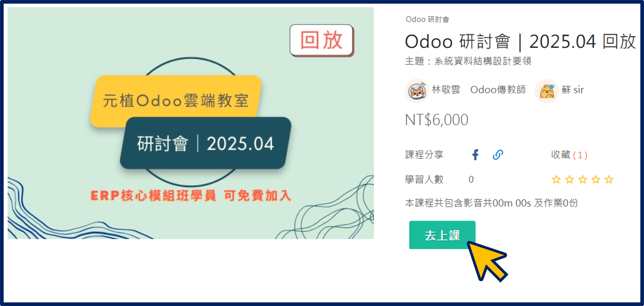The width and height of the screenshot is (644, 306).
Task: Click the course banner image
Action: [191, 123]
